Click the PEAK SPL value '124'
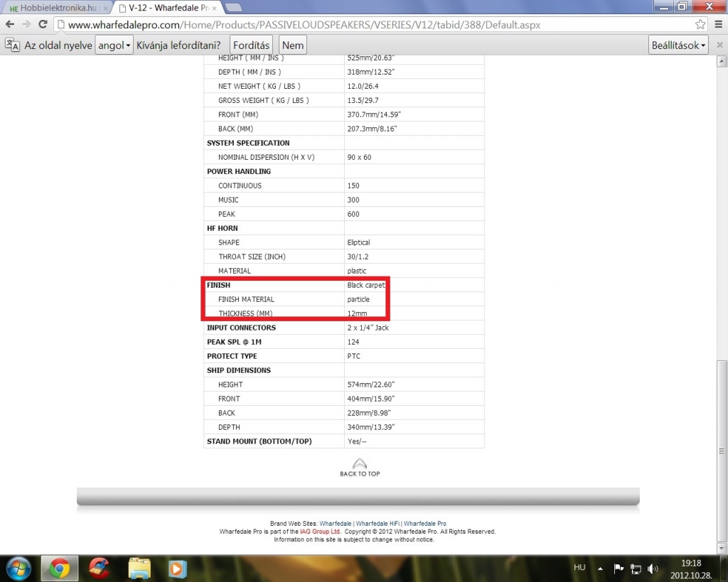The width and height of the screenshot is (728, 582). (x=353, y=342)
